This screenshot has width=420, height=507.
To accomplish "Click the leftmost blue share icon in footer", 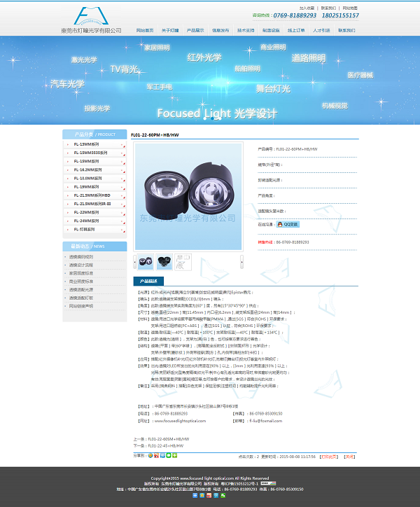I will pyautogui.click(x=195, y=496).
